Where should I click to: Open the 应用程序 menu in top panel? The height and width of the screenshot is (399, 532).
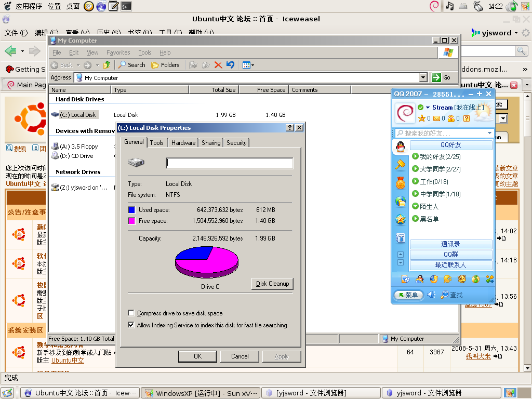(29, 6)
